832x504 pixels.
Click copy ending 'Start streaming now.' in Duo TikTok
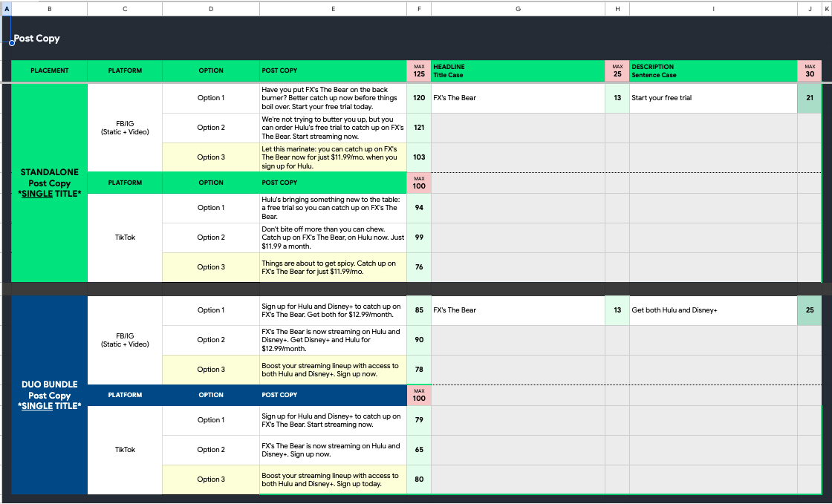click(333, 420)
